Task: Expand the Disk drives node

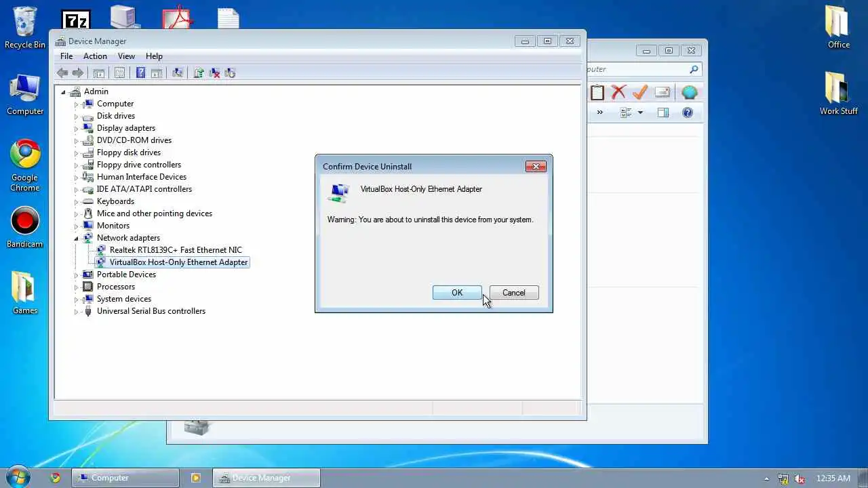Action: [77, 117]
